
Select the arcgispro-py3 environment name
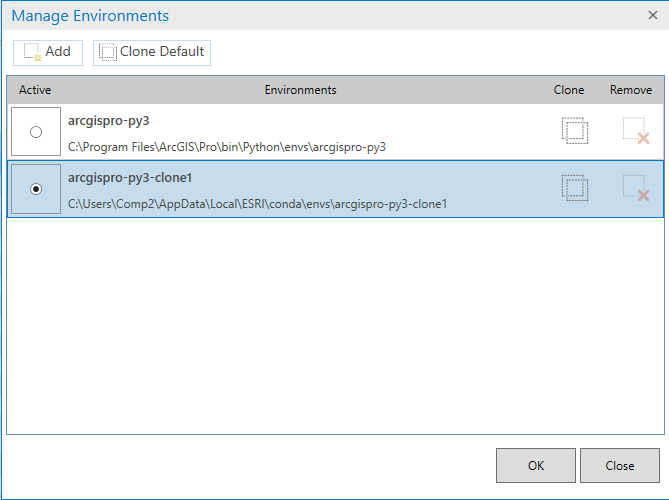[x=108, y=120]
